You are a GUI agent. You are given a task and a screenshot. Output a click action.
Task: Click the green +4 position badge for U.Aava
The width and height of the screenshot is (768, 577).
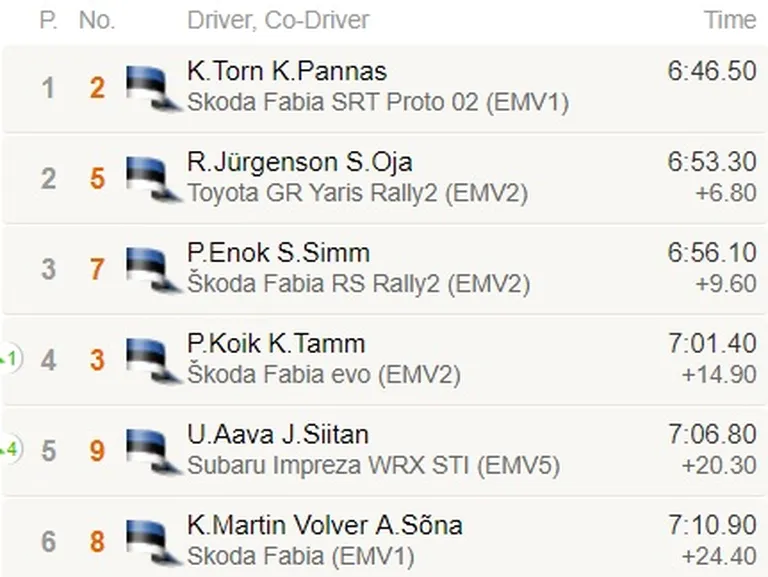[11, 449]
